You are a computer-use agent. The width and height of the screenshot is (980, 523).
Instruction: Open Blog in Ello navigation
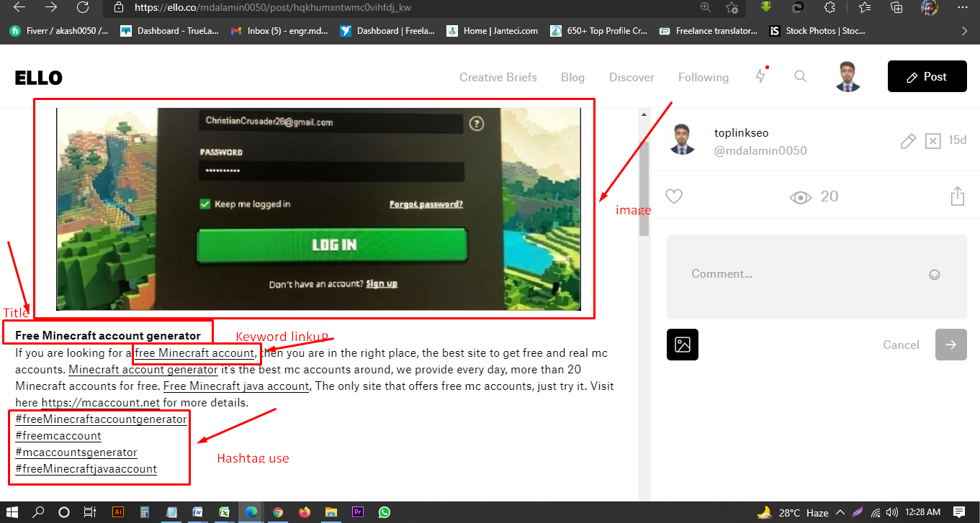tap(572, 78)
